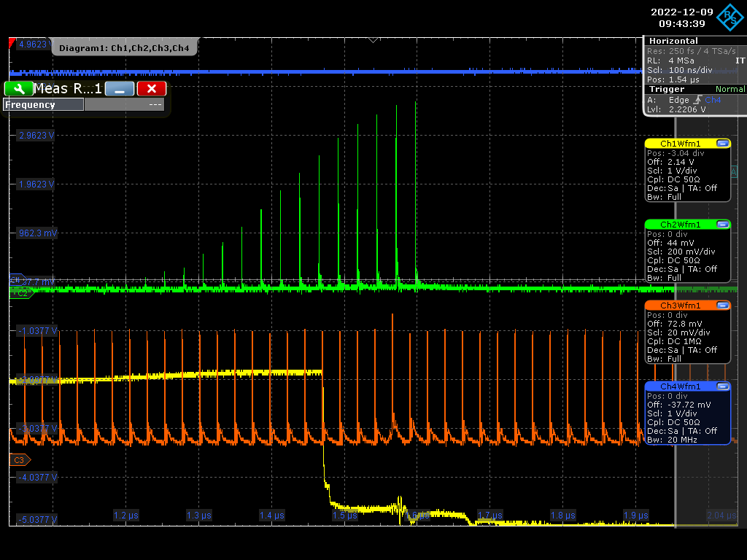Open the Frequency measurement selector
Image resolution: width=747 pixels, height=560 pixels.
43,104
